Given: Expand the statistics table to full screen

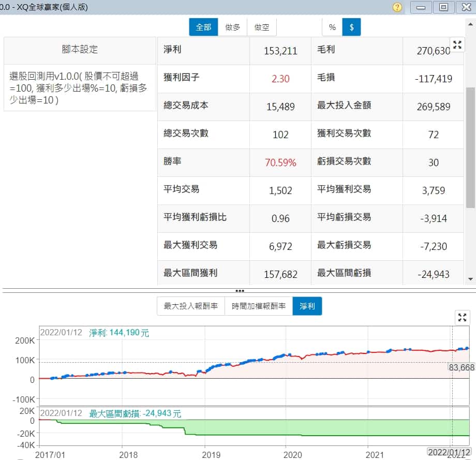Looking at the screenshot, I should pos(457,45).
